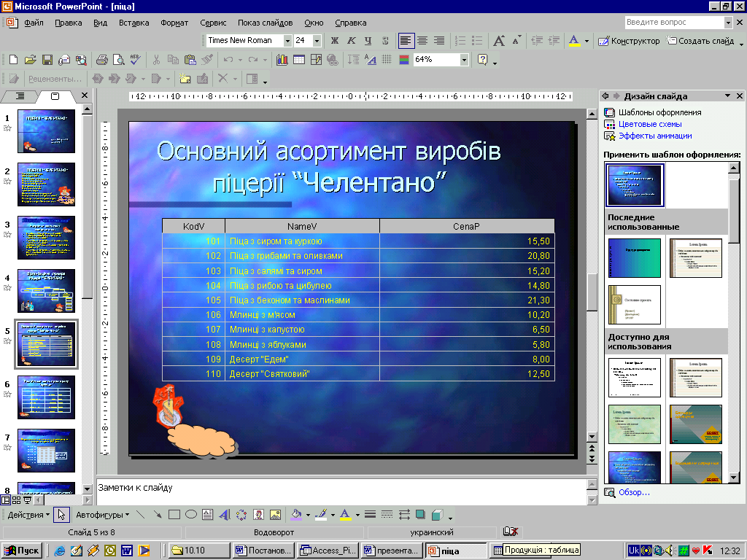747x560 pixels.
Task: Run the spelling check icon
Action: pos(135,60)
